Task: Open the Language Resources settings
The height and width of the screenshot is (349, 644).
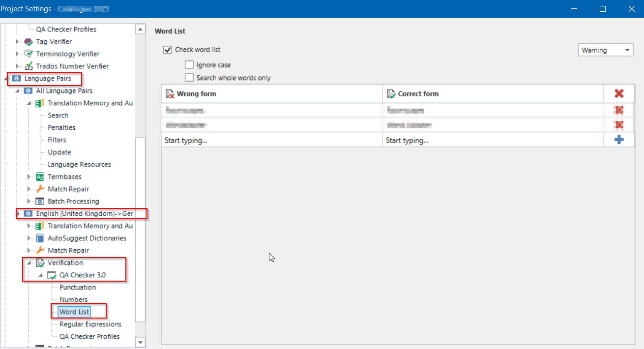Action: tap(79, 165)
